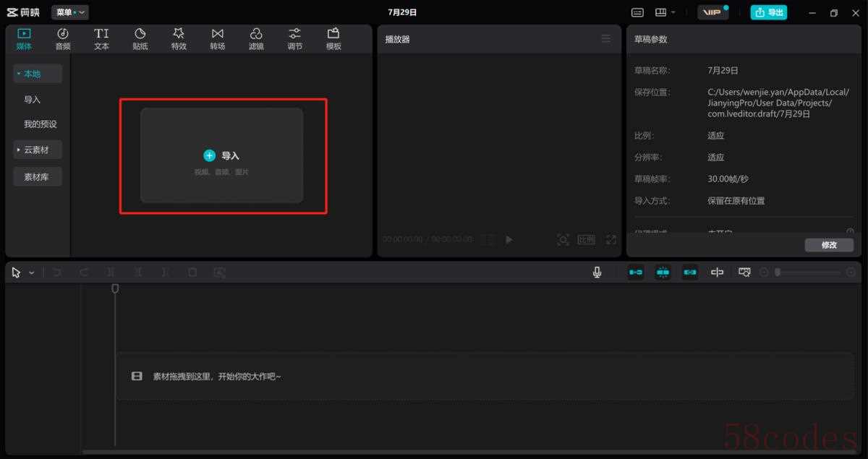Open the 素材库 (Material Library)

coord(38,176)
